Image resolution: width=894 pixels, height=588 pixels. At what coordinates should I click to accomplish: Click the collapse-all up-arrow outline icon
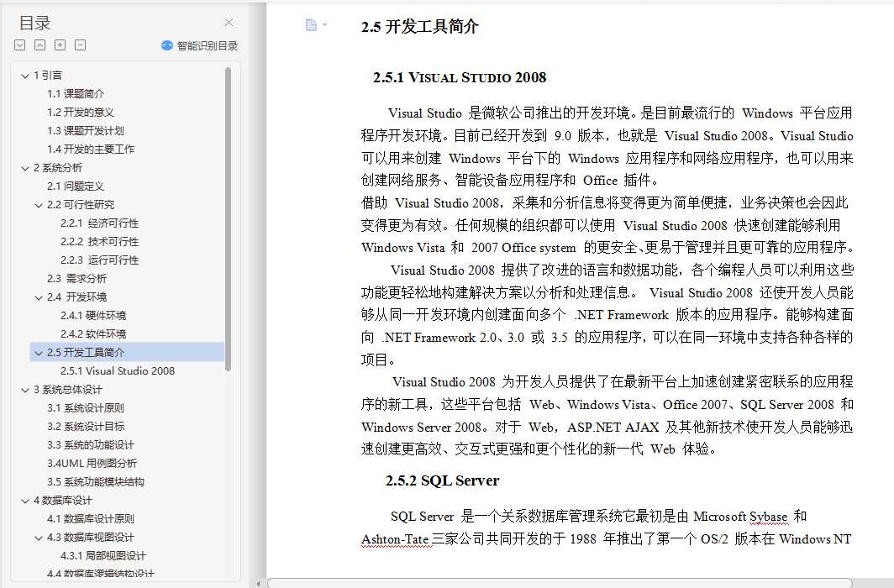(x=40, y=45)
